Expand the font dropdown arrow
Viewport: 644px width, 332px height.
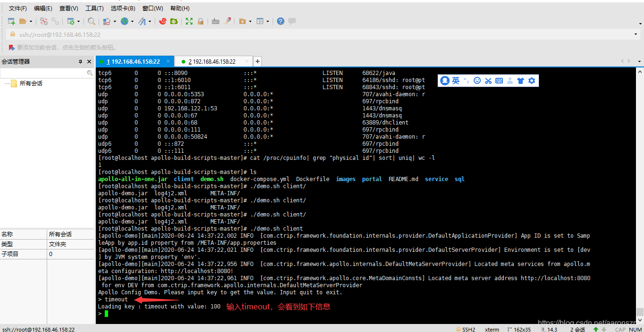150,21
